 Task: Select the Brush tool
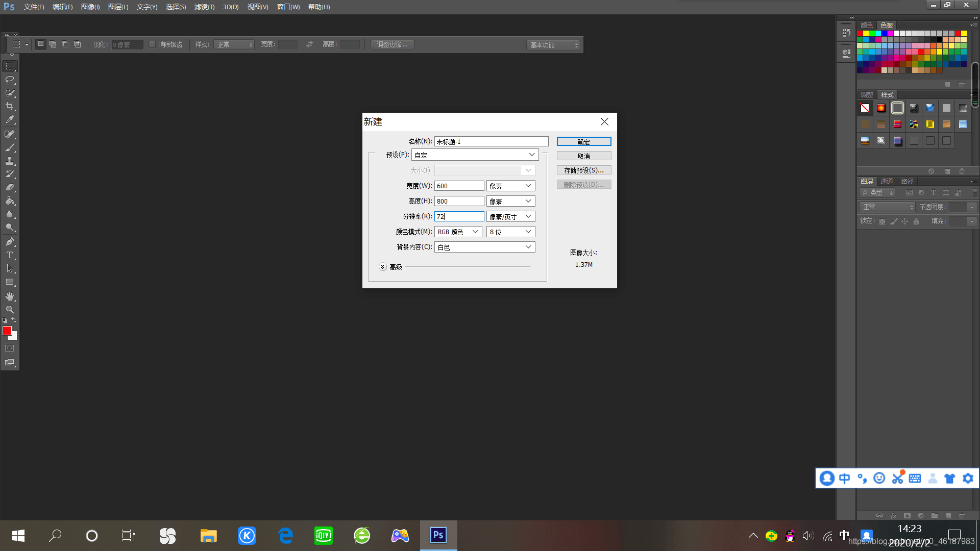10,147
